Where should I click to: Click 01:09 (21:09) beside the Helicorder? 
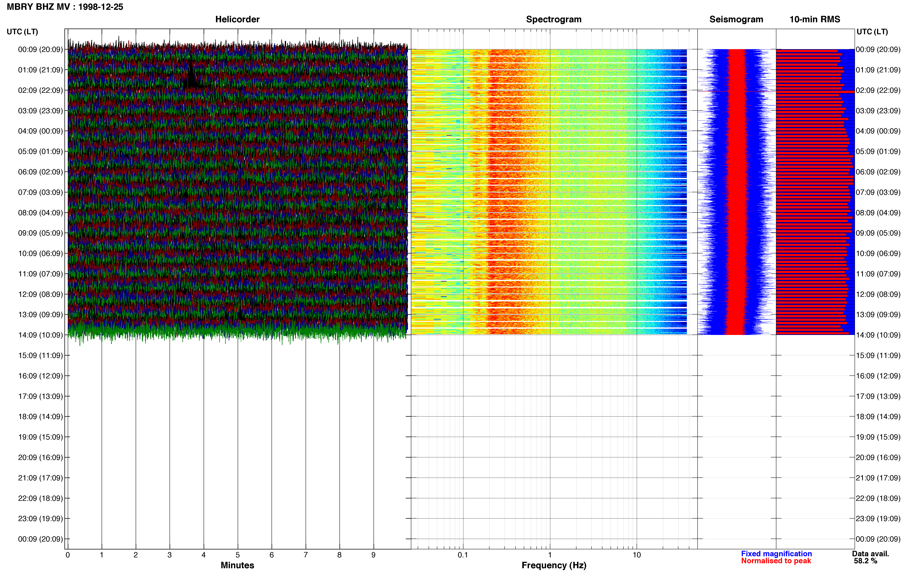41,70
